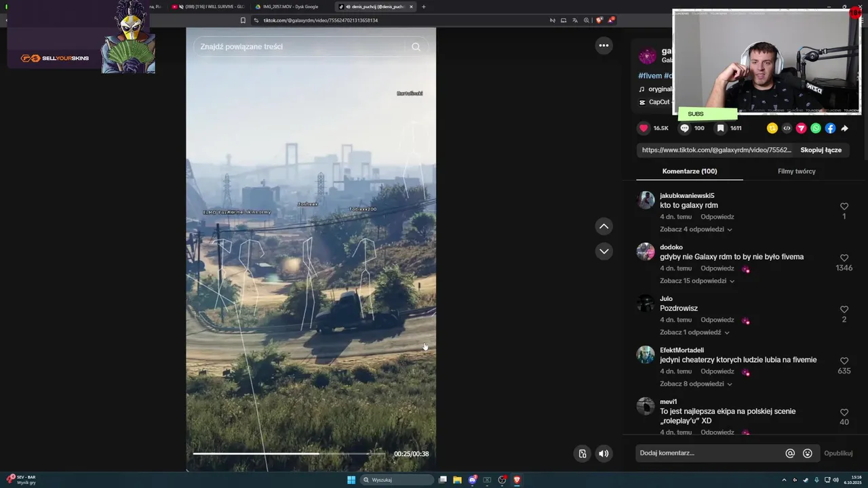Reply to EfektMortadeli's comment
The height and width of the screenshot is (488, 868).
717,371
